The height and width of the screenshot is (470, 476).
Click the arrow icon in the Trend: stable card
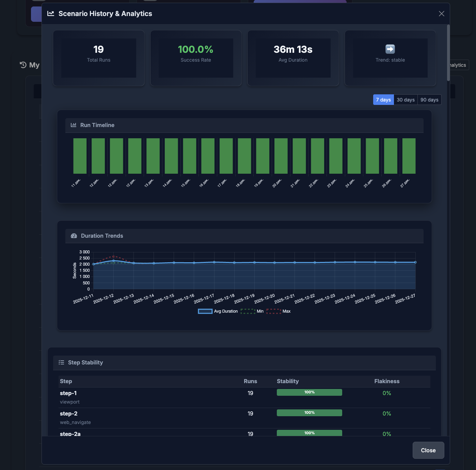(390, 48)
